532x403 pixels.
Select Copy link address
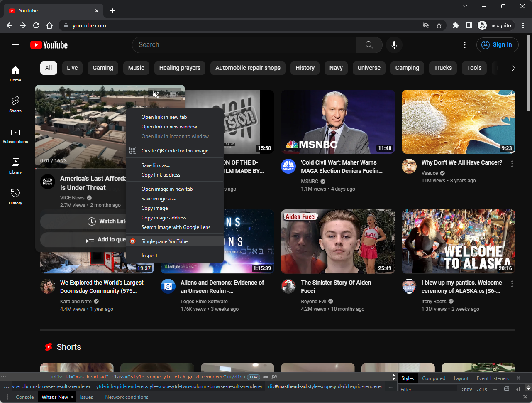click(175, 175)
